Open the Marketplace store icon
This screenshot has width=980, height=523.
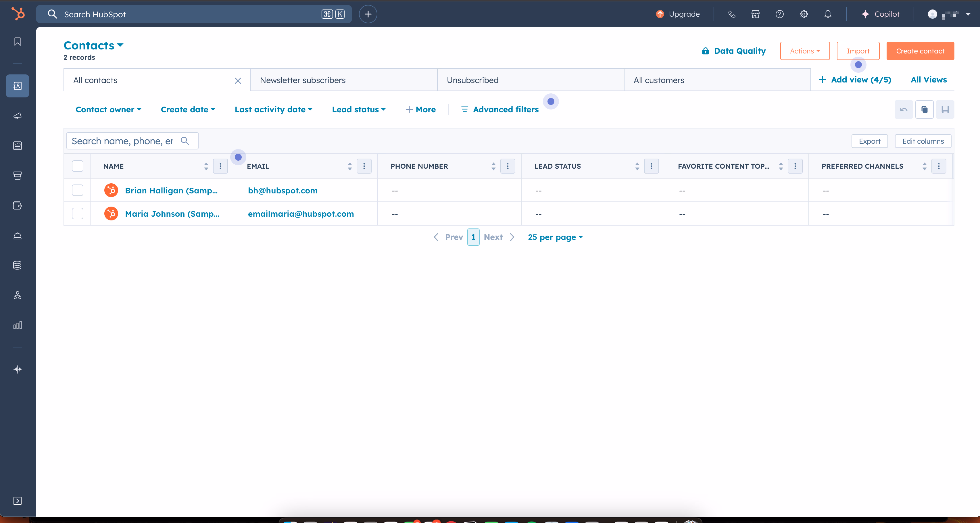(755, 14)
